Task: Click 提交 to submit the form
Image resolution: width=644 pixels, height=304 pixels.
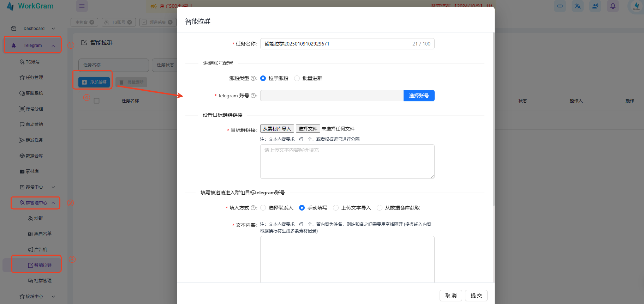Action: [x=476, y=296]
